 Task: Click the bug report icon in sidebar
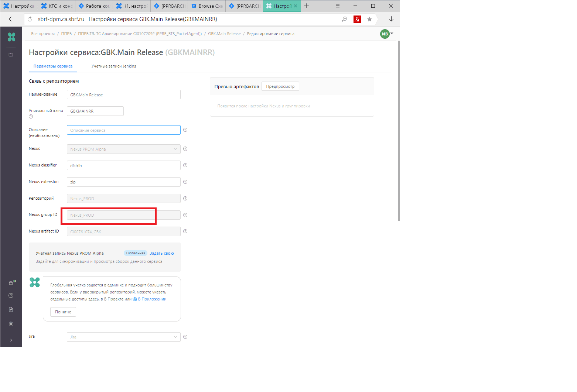[x=11, y=323]
